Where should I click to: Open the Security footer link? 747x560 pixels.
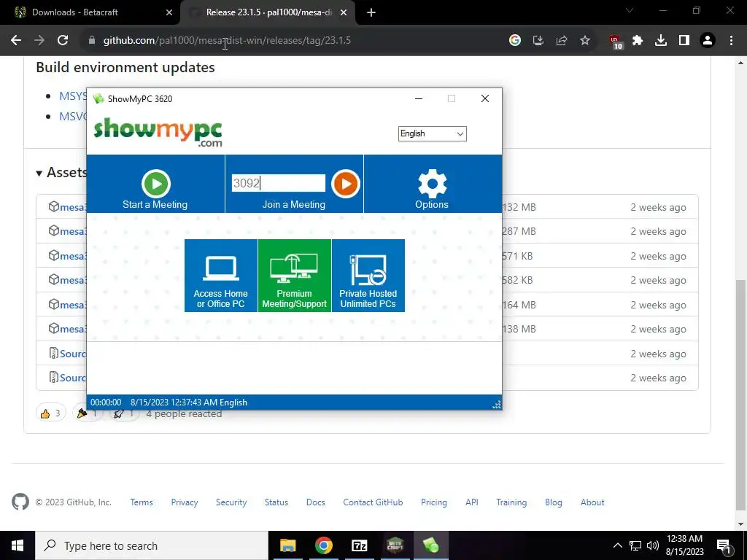click(231, 502)
